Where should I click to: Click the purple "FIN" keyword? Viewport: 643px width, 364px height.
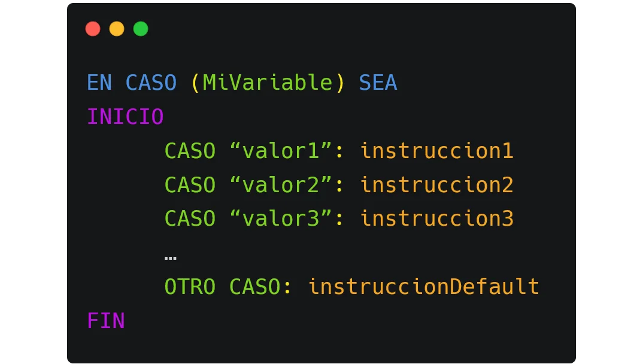[x=106, y=321]
